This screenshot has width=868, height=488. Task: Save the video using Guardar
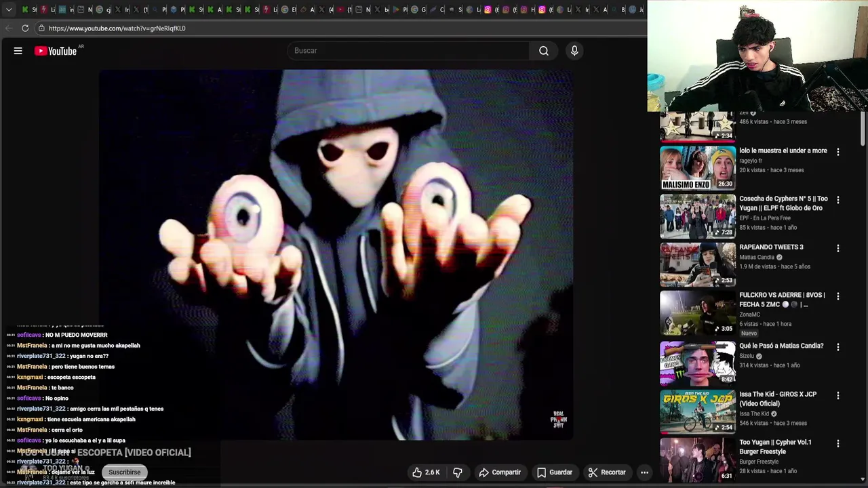coord(555,472)
